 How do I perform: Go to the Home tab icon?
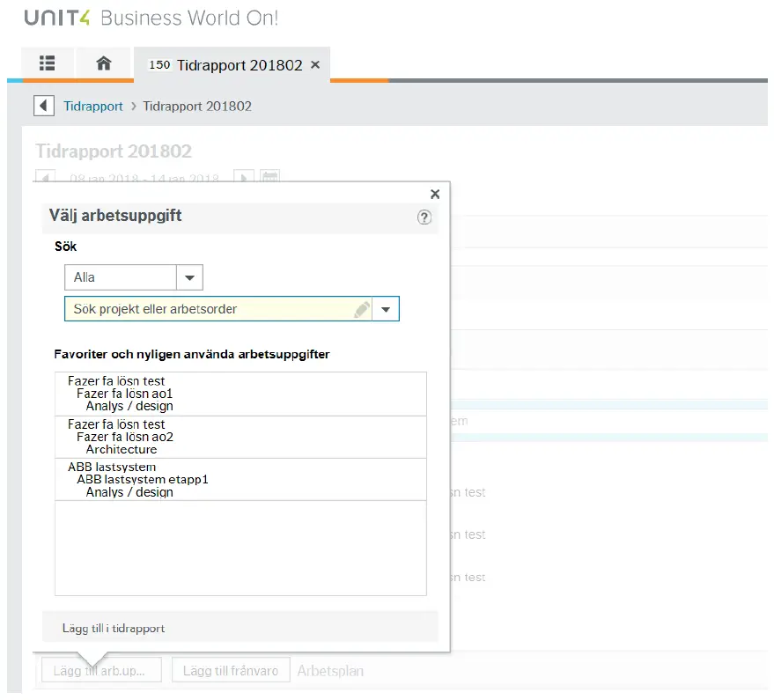click(x=103, y=63)
